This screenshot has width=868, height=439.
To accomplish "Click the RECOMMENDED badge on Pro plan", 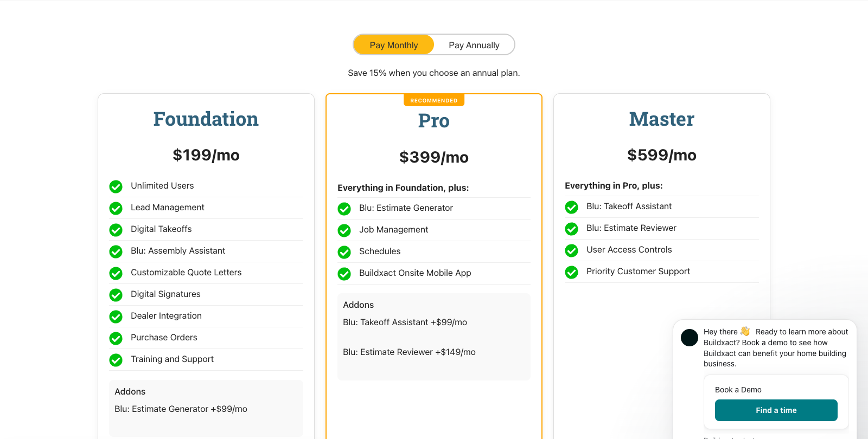I will pyautogui.click(x=434, y=100).
